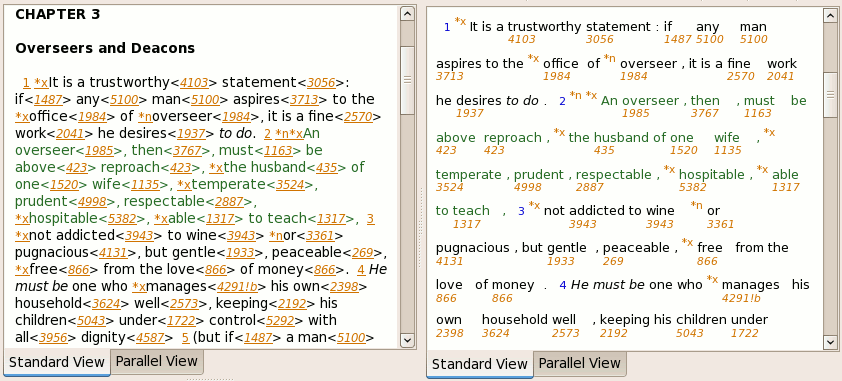Open footnote *x before hospitable in left pane

click(x=22, y=219)
